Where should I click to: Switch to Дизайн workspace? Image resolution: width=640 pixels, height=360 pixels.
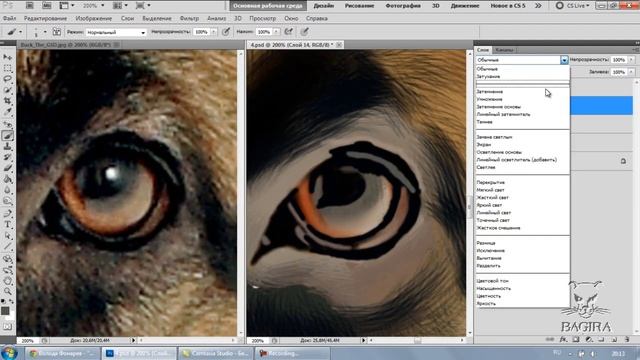point(324,6)
